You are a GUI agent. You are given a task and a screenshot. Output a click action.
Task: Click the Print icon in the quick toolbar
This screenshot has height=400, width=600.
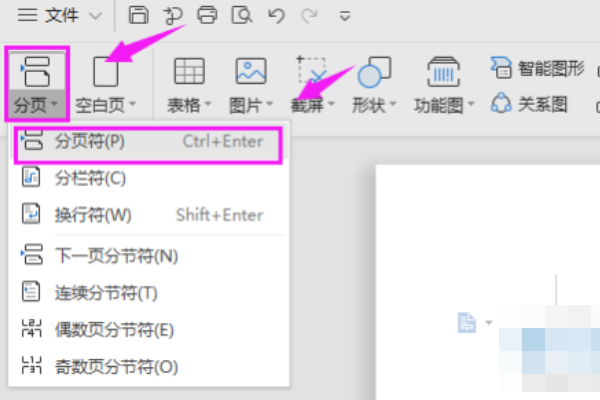207,16
